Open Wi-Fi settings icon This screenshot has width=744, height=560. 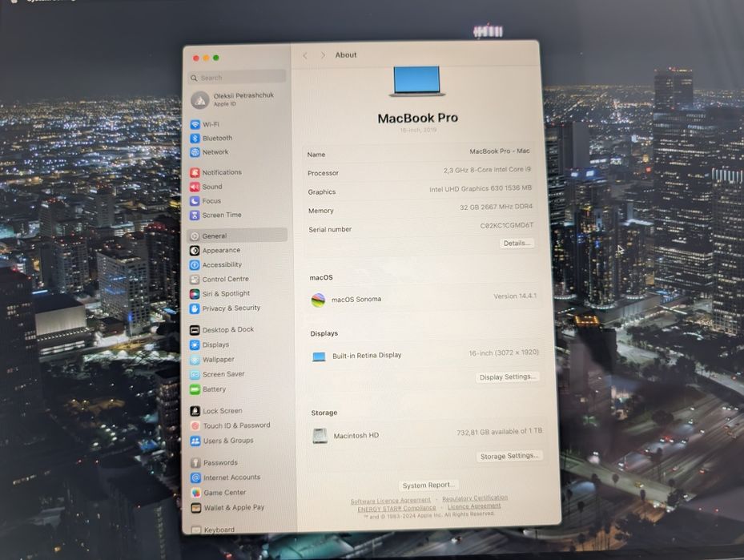pos(195,124)
